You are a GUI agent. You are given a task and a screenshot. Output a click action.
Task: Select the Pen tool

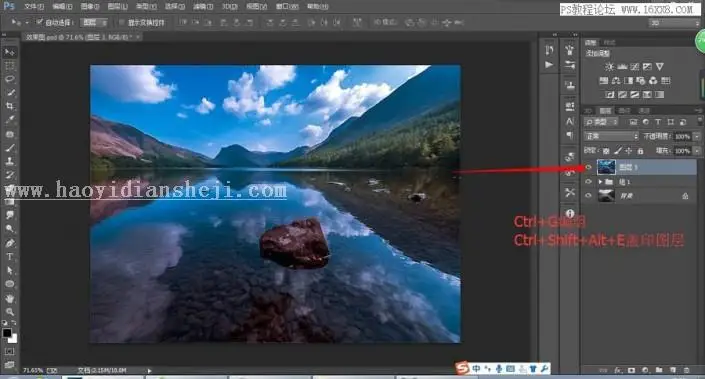[x=9, y=243]
